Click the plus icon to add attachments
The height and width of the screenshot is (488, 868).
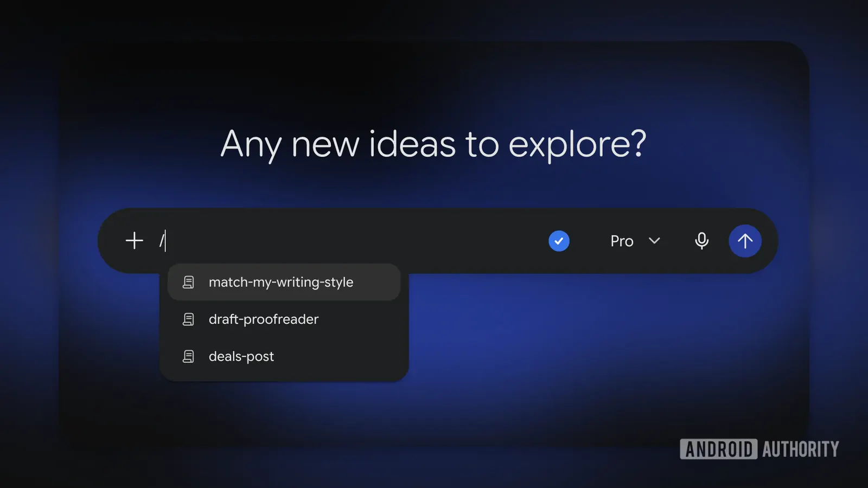[134, 240]
